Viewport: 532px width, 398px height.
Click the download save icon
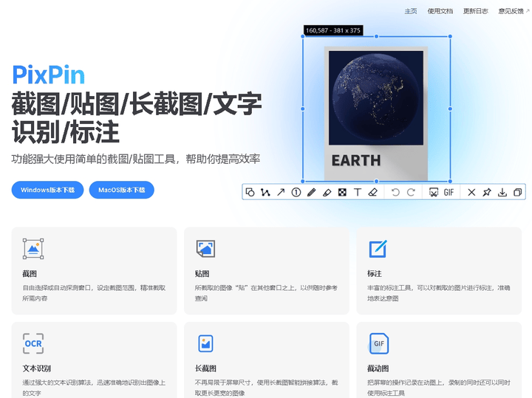[x=502, y=192]
